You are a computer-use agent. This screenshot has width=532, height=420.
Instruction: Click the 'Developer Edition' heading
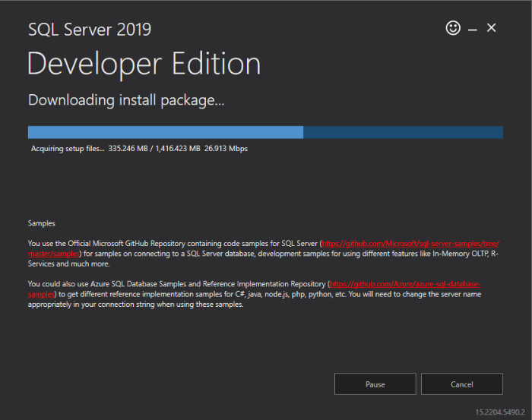(144, 64)
